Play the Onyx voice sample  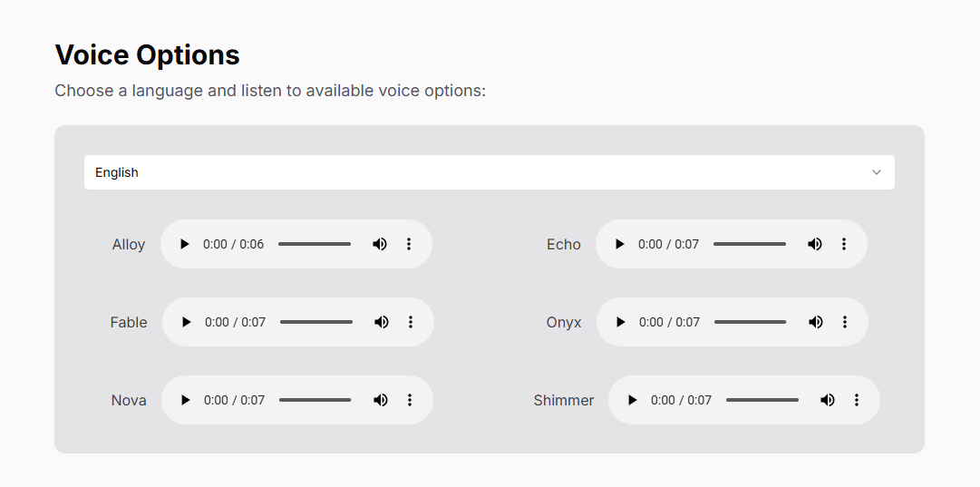coord(621,322)
